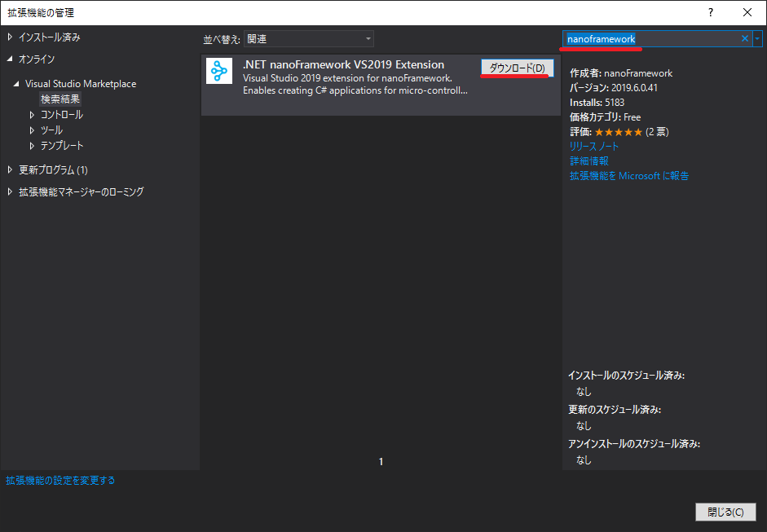Select ツール category
767x532 pixels.
coord(51,130)
